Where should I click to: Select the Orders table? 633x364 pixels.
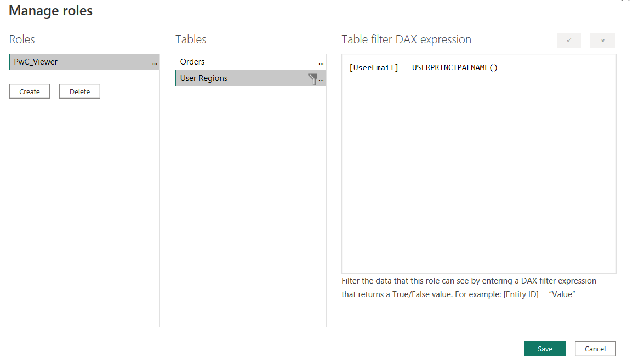click(192, 62)
